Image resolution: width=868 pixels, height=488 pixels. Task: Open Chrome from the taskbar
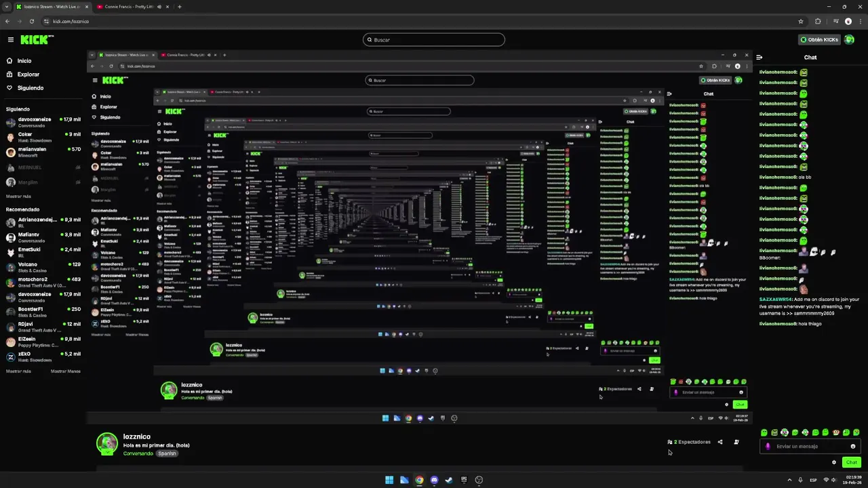[x=419, y=480]
